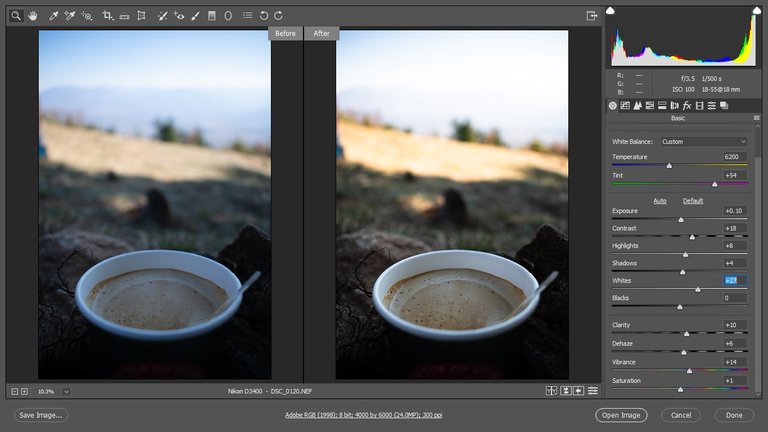
Task: Click the Temperature slider handle
Action: click(669, 165)
